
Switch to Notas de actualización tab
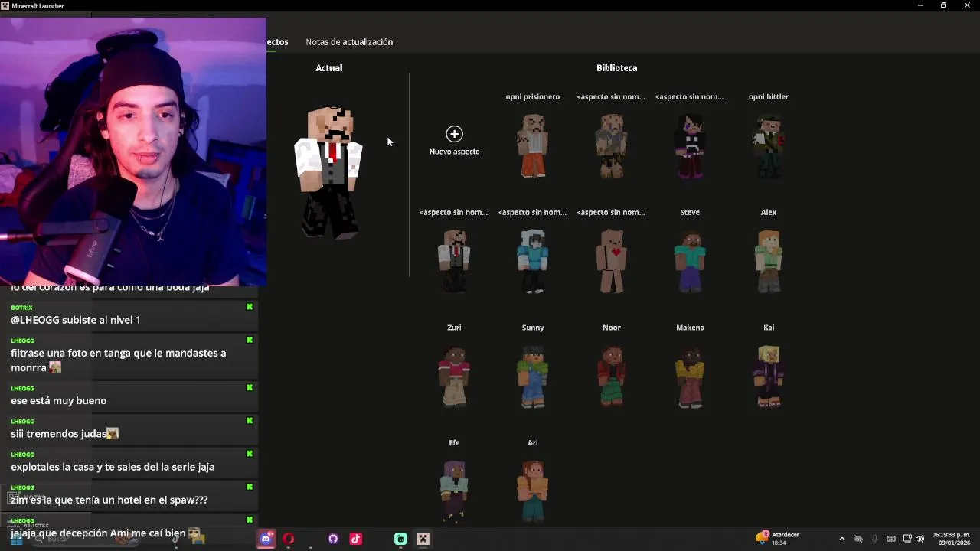[349, 42]
